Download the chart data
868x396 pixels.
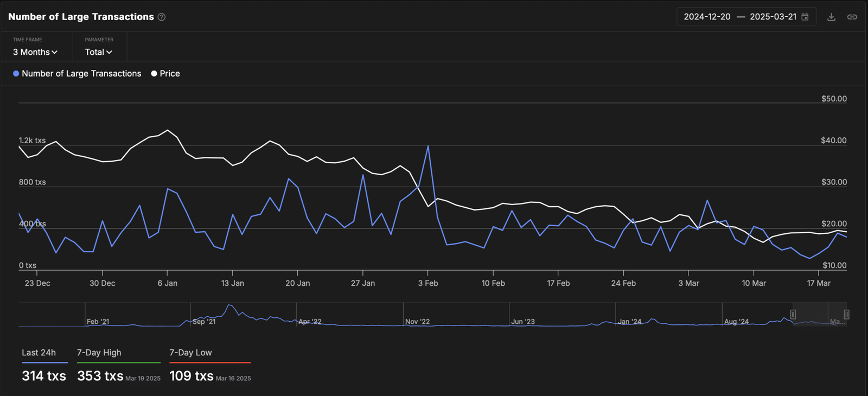[831, 17]
